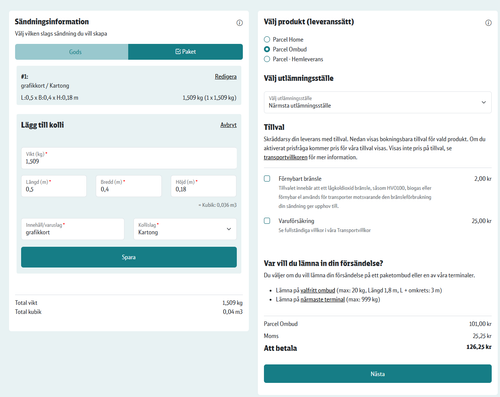Screen dimensions: 500x397
Task: Focus the Längd (m) input field
Action: point(54,186)
